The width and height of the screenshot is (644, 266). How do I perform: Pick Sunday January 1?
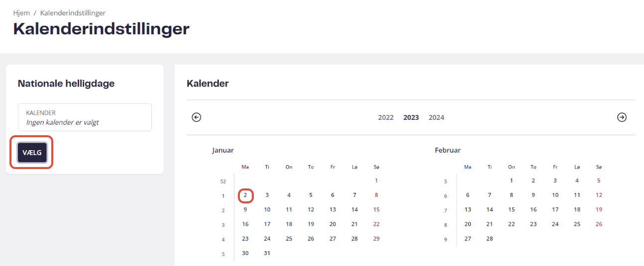(376, 181)
